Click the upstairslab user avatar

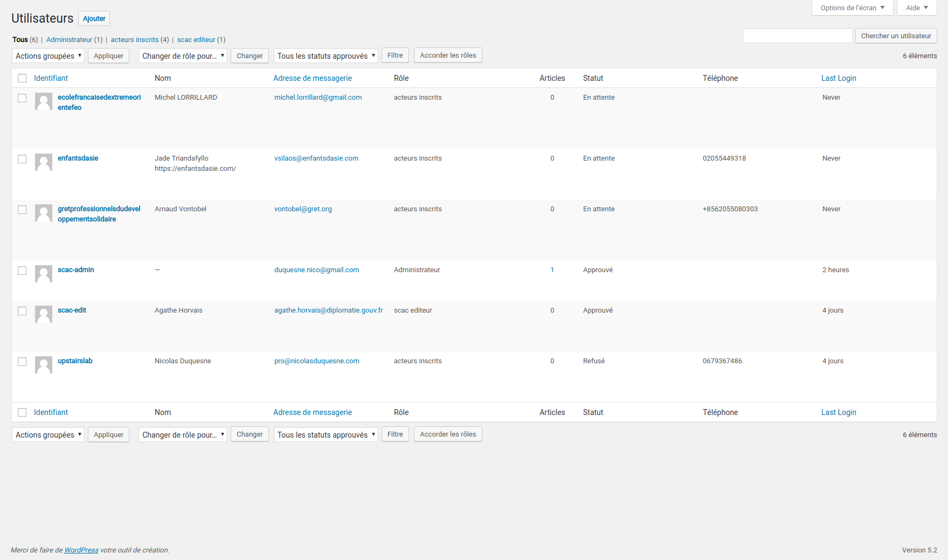[x=43, y=365]
